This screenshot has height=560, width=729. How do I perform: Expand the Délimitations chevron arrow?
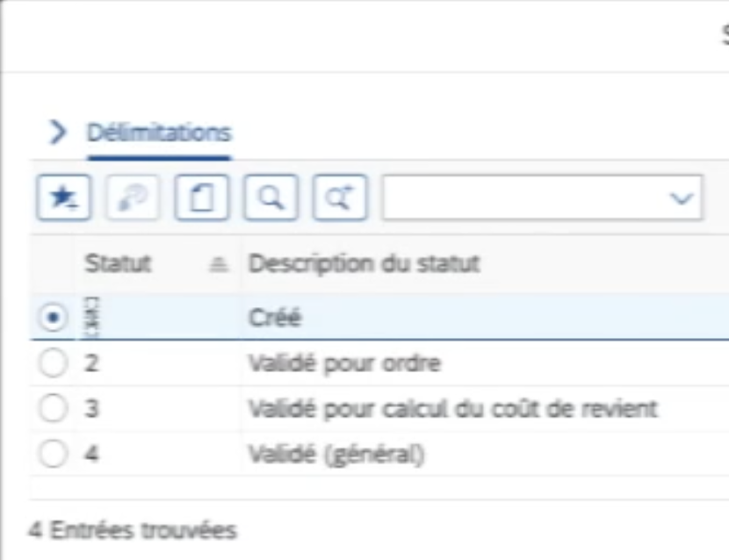[x=58, y=133]
